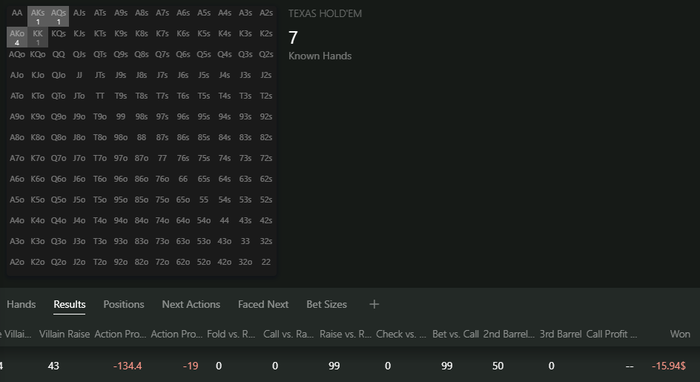Click the 2nd Barrel column header

[x=509, y=334]
